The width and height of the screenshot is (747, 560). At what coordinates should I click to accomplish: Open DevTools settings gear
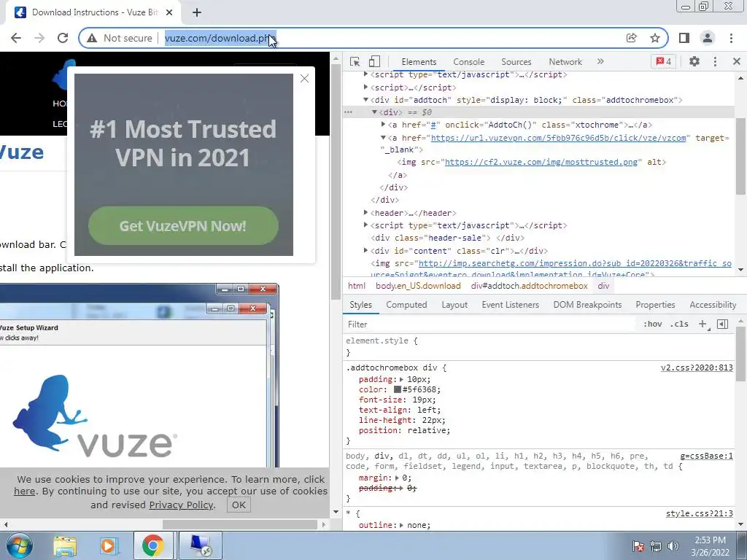click(x=694, y=61)
